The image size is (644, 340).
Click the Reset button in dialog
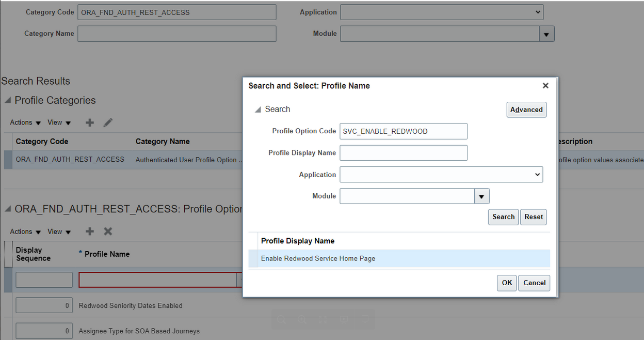click(534, 217)
